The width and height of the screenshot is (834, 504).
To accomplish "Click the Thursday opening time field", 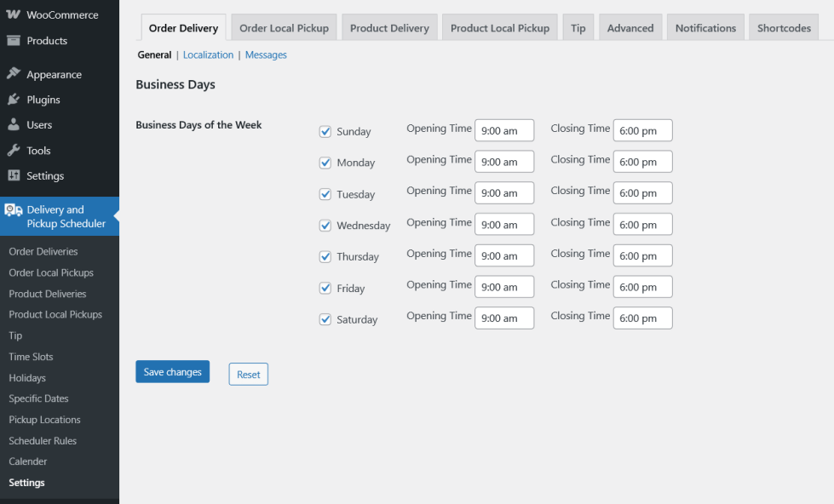I will pyautogui.click(x=504, y=255).
